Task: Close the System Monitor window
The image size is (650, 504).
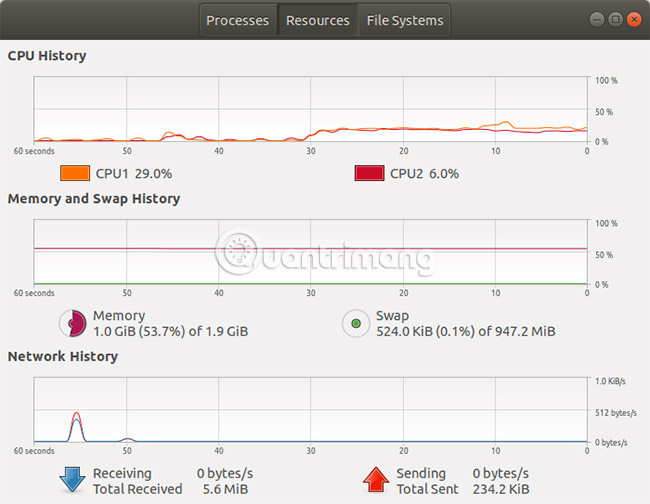Action: click(x=633, y=19)
